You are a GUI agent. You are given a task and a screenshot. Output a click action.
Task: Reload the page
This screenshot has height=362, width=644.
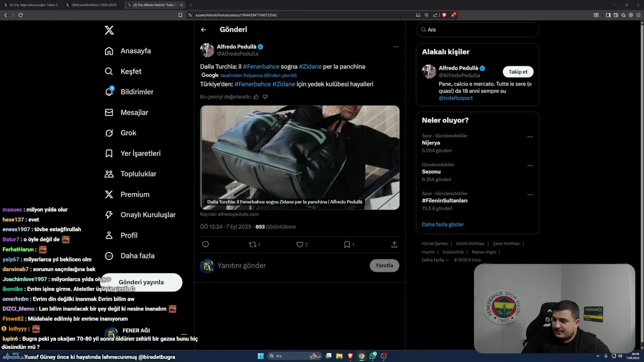(21, 15)
